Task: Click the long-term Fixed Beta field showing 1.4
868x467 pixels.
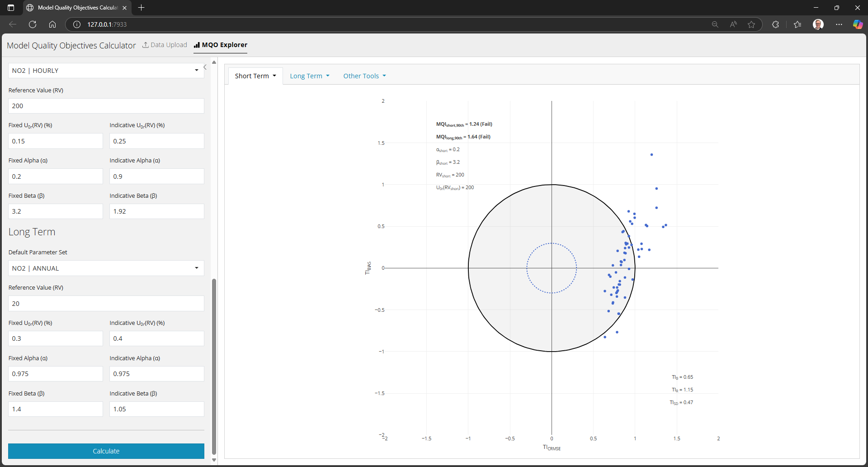Action: coord(55,409)
